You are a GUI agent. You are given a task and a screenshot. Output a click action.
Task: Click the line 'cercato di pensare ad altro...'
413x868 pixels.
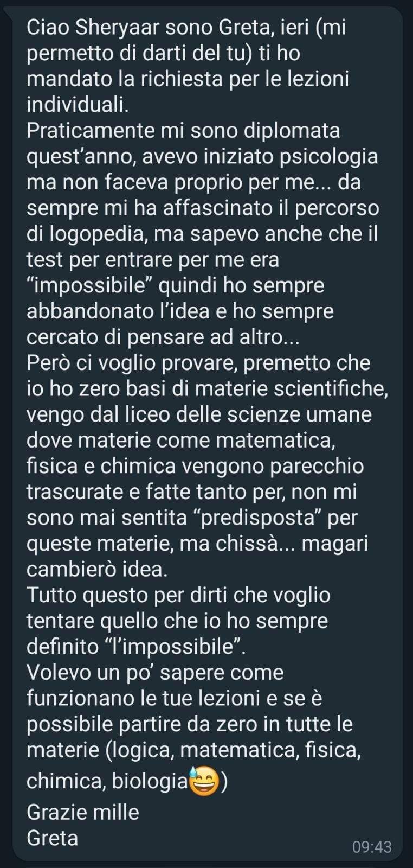pos(163,337)
